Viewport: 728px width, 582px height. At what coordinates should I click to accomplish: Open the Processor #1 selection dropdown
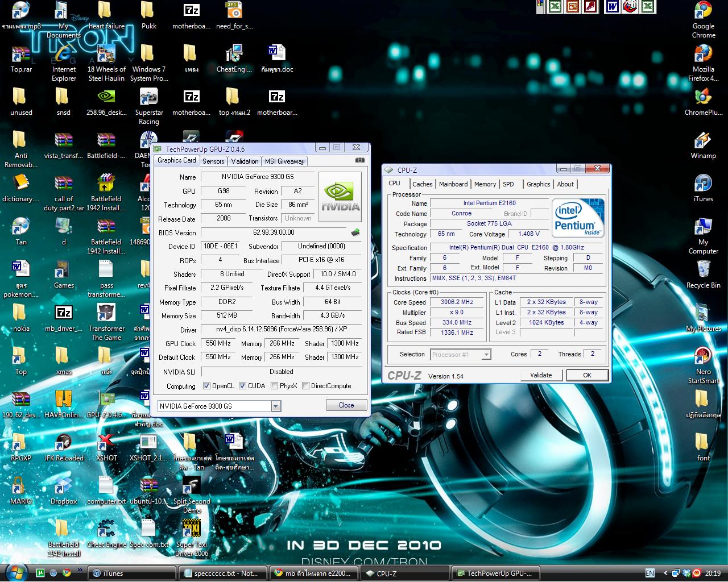pyautogui.click(x=486, y=355)
